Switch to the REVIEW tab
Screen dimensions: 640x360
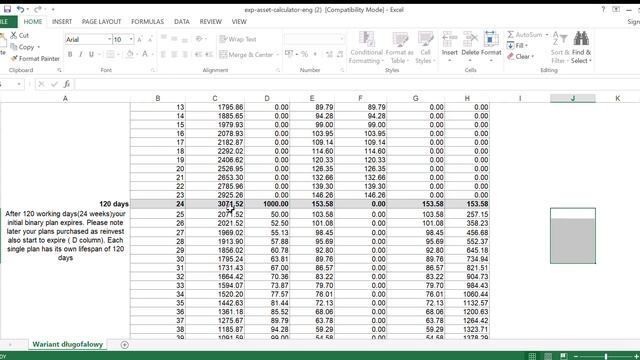coord(211,22)
